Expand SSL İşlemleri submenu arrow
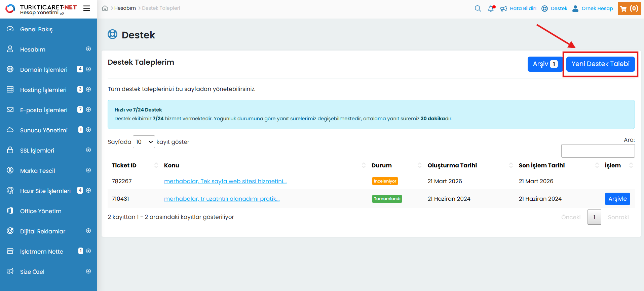 (x=88, y=150)
